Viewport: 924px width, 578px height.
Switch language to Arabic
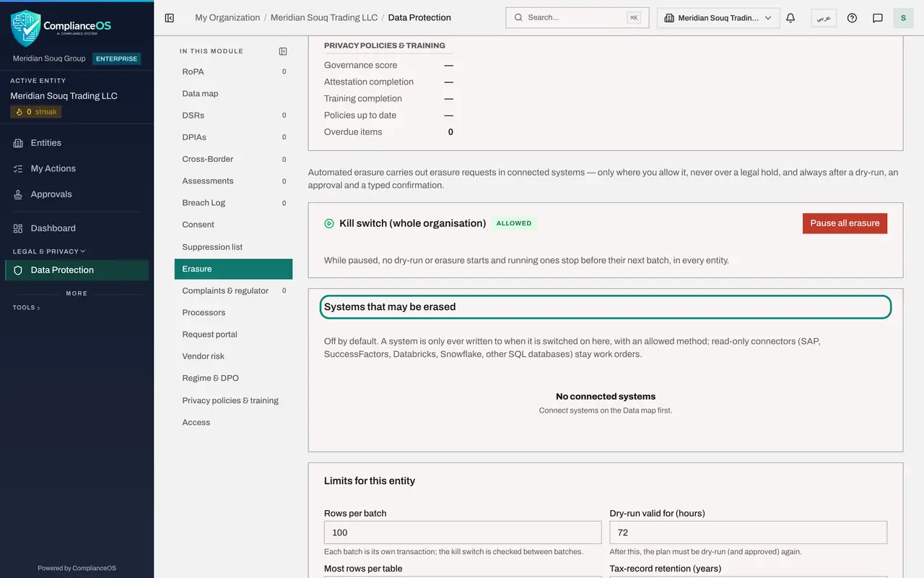point(824,18)
